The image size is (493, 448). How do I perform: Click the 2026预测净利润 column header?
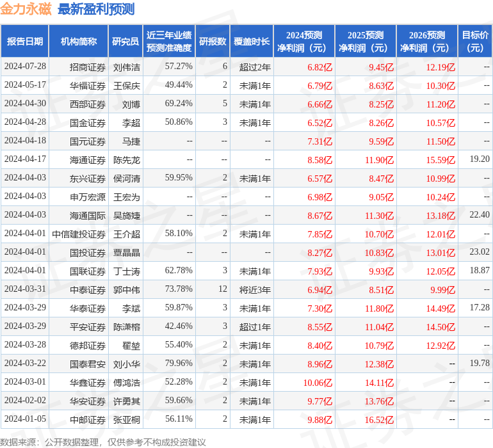[x=427, y=41]
